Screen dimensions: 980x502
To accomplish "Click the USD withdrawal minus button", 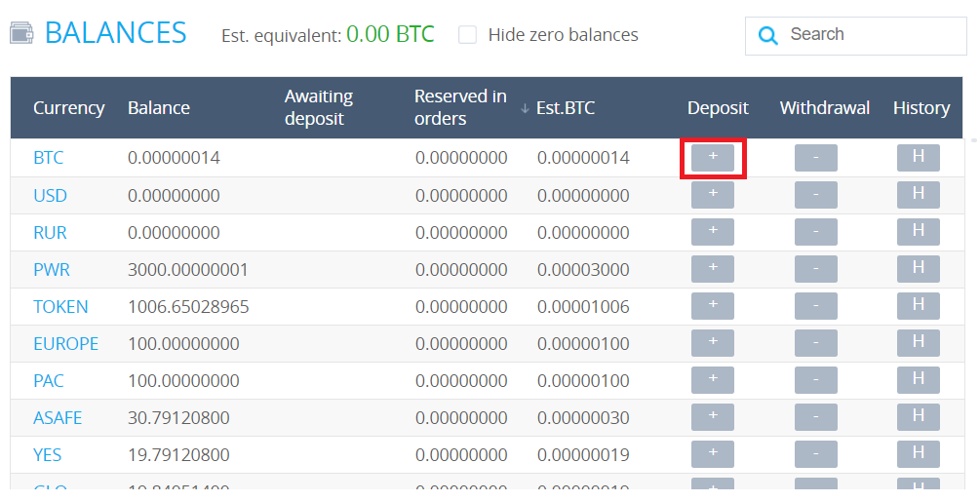I will click(815, 195).
